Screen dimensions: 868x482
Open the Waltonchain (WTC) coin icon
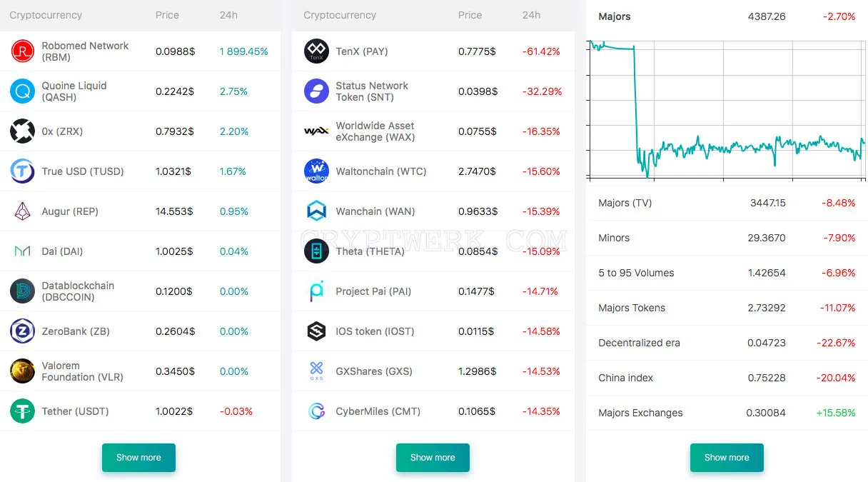(317, 171)
